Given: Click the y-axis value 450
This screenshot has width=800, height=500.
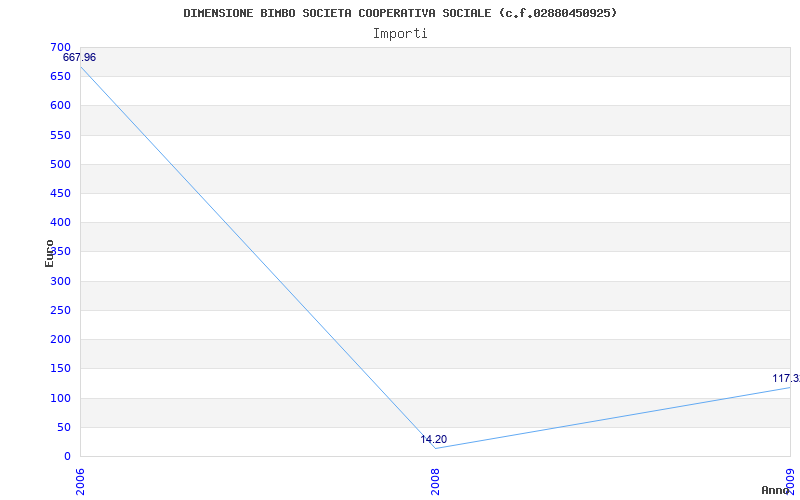Looking at the screenshot, I should (60, 193).
